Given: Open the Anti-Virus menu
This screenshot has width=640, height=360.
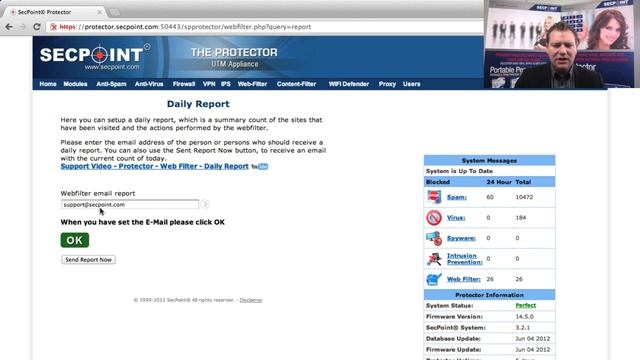Looking at the screenshot, I should click(x=149, y=84).
